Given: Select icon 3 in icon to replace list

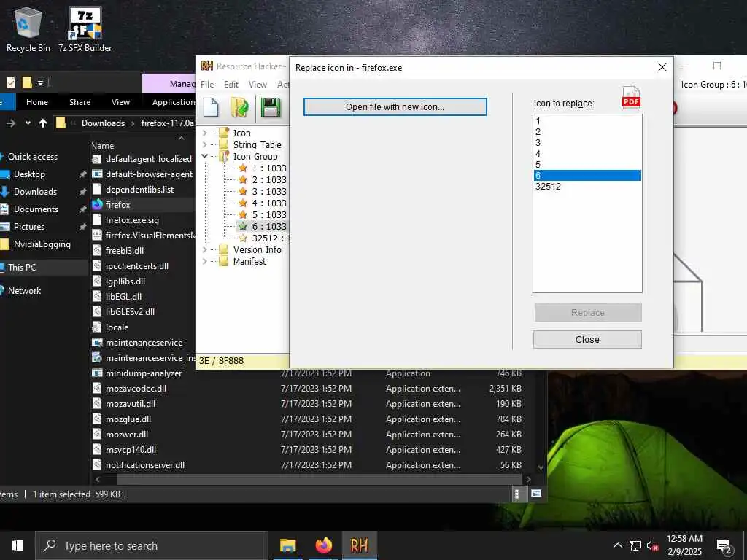Looking at the screenshot, I should (x=587, y=143).
